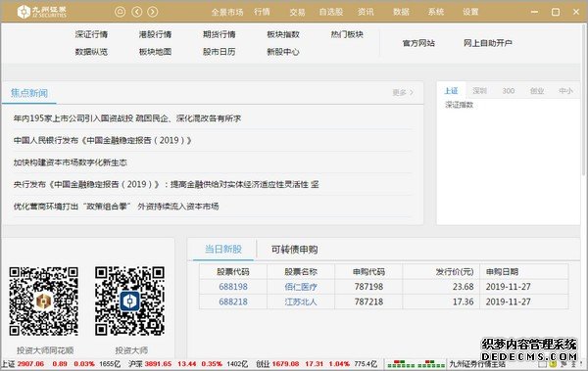Open stock code 688218

click(x=233, y=301)
